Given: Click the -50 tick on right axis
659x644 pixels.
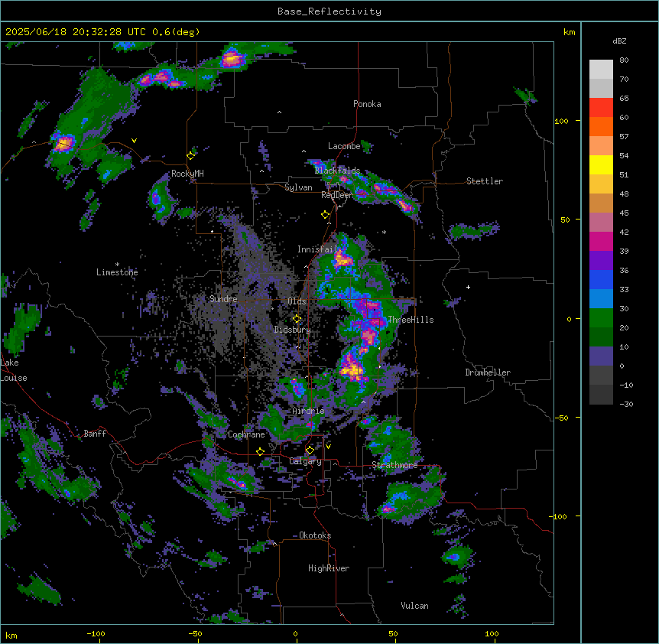Looking at the screenshot, I should click(561, 418).
